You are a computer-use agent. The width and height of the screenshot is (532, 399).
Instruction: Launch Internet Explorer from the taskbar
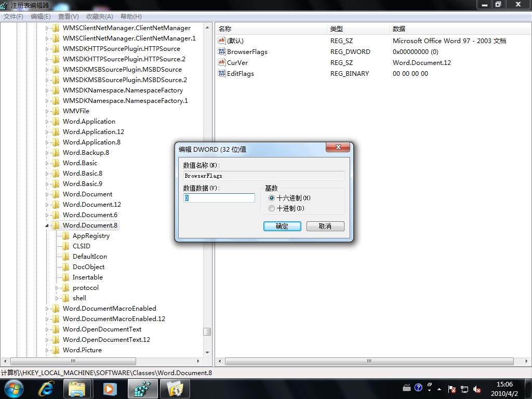[x=46, y=389]
